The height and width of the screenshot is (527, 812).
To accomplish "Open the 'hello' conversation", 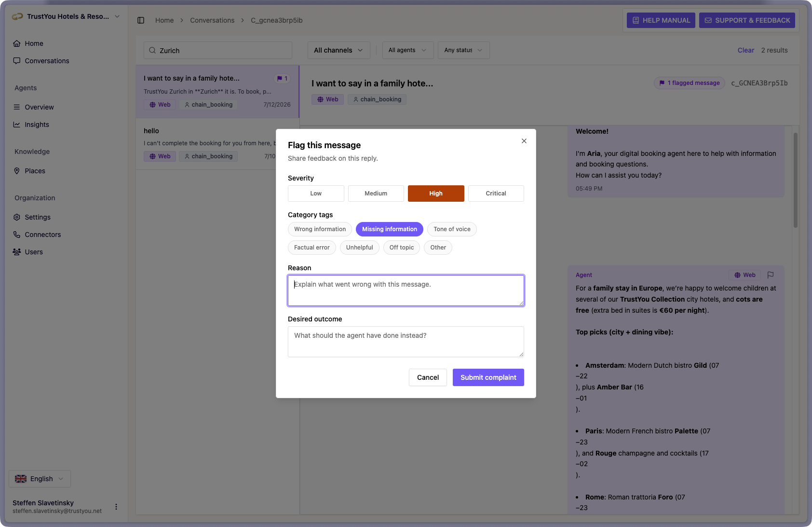I will 217,144.
